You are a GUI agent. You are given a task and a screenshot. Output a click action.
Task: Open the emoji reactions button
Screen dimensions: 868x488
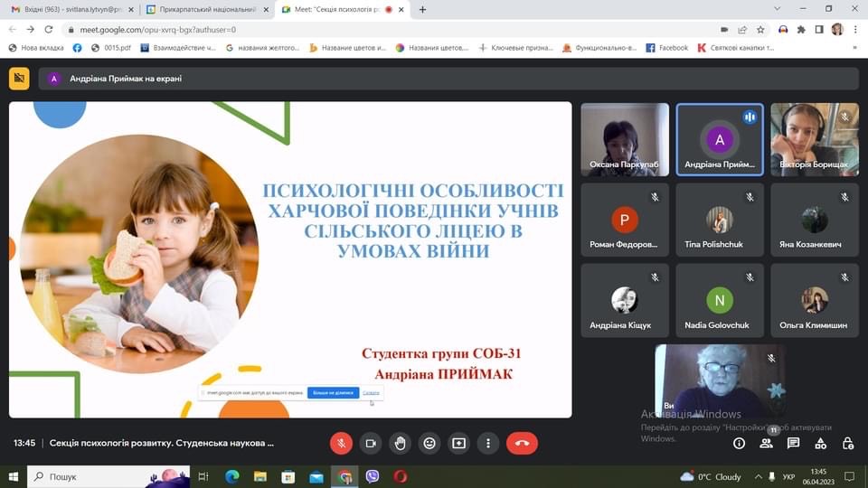(x=429, y=443)
